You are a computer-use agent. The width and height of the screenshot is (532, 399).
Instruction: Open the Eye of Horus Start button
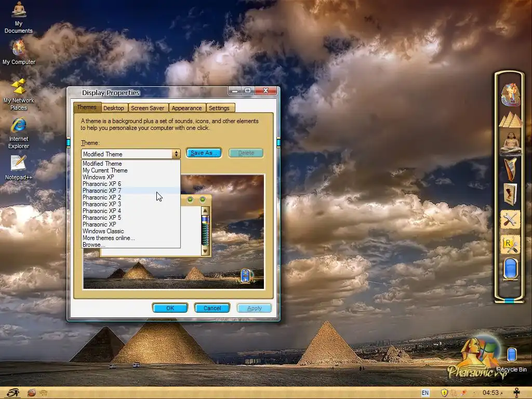click(13, 393)
